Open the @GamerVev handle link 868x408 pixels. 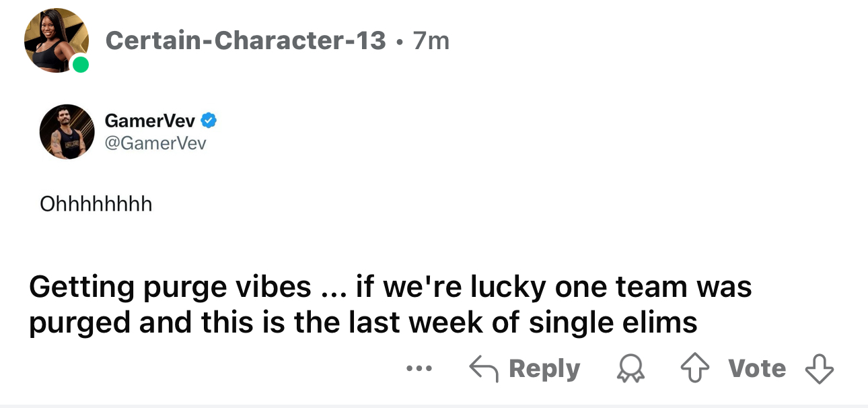click(155, 143)
